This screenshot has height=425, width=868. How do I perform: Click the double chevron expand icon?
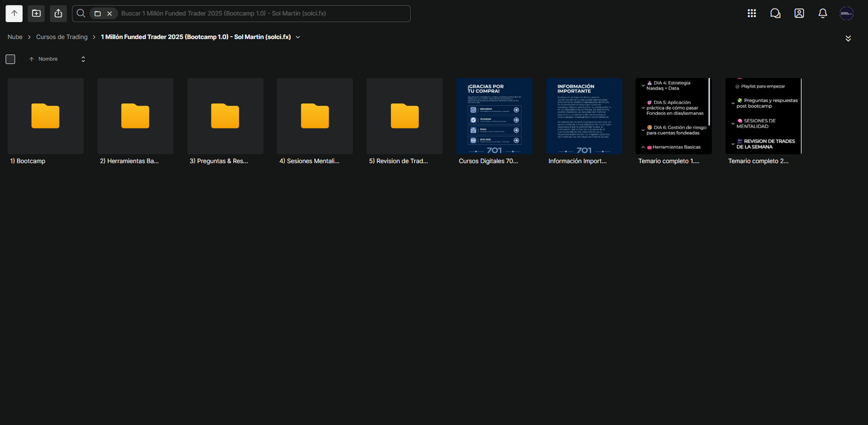click(x=848, y=38)
